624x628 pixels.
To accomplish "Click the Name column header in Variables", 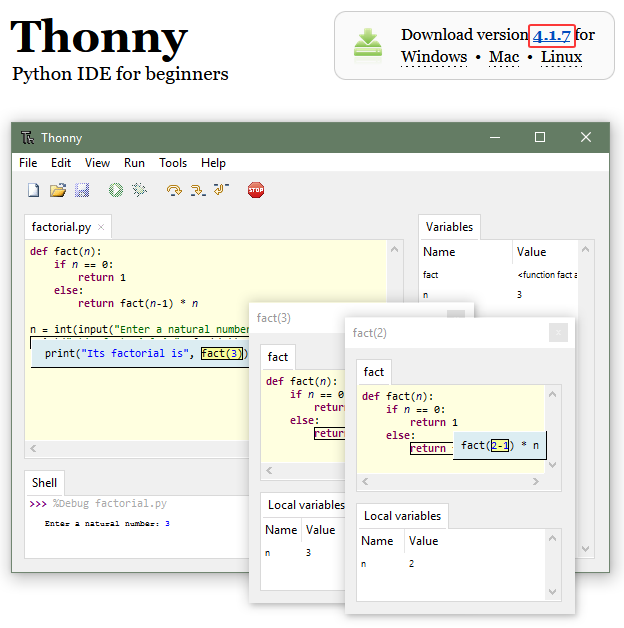I will (x=439, y=252).
